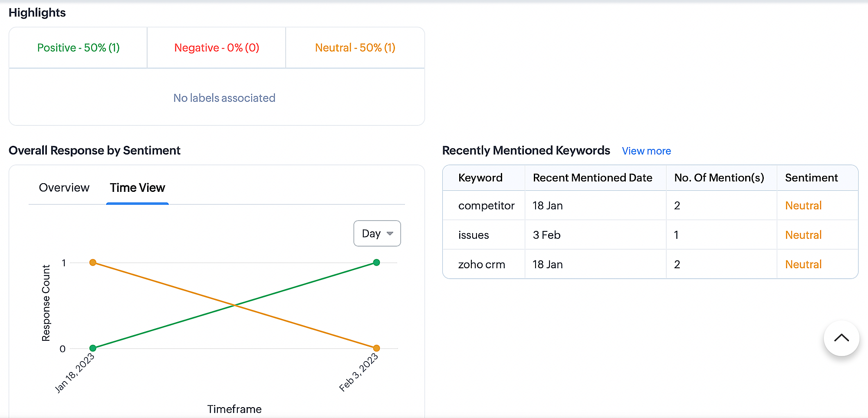Click orange data point at Jan 18, 2023
868x418 pixels.
(x=93, y=263)
